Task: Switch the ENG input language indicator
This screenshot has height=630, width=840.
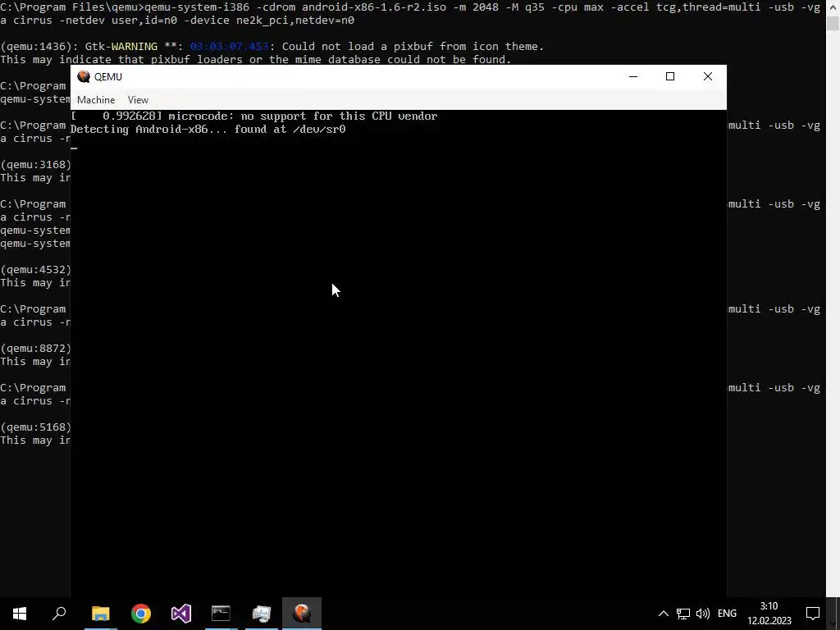Action: [x=727, y=614]
